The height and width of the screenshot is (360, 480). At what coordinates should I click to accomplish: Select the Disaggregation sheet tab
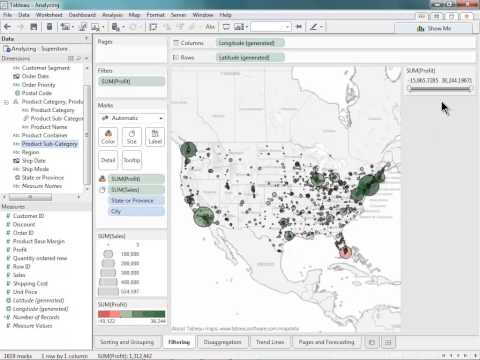(x=222, y=342)
